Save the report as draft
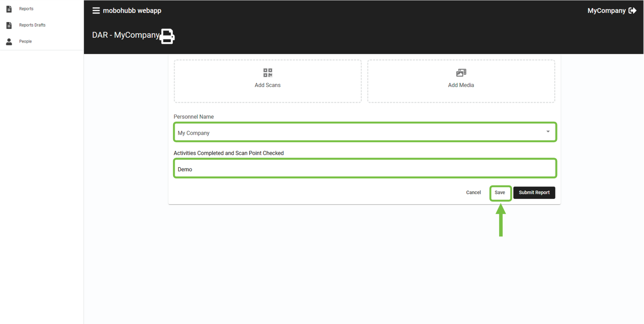The image size is (644, 324). click(x=500, y=193)
